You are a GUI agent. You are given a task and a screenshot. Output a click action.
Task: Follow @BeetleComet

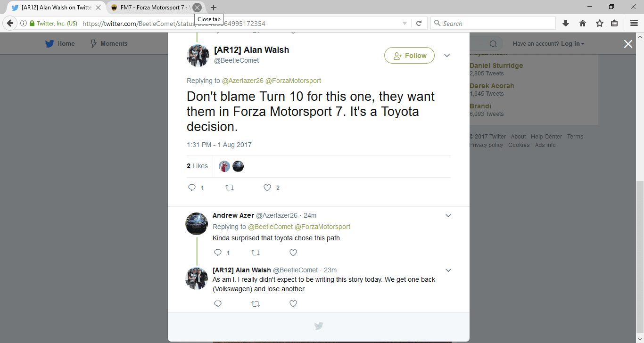point(409,56)
